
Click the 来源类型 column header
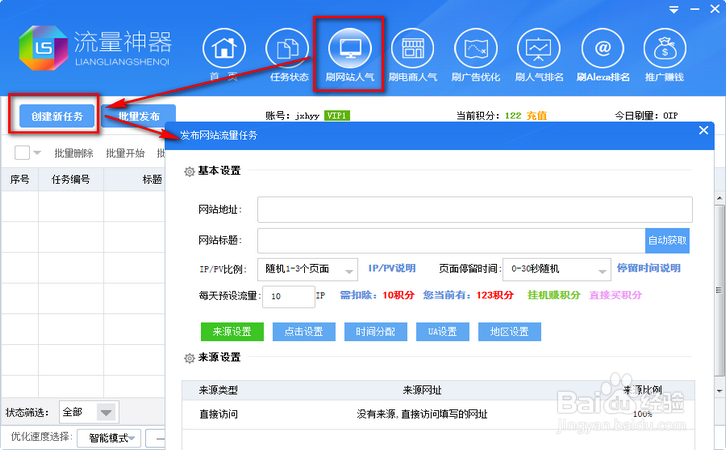(218, 390)
